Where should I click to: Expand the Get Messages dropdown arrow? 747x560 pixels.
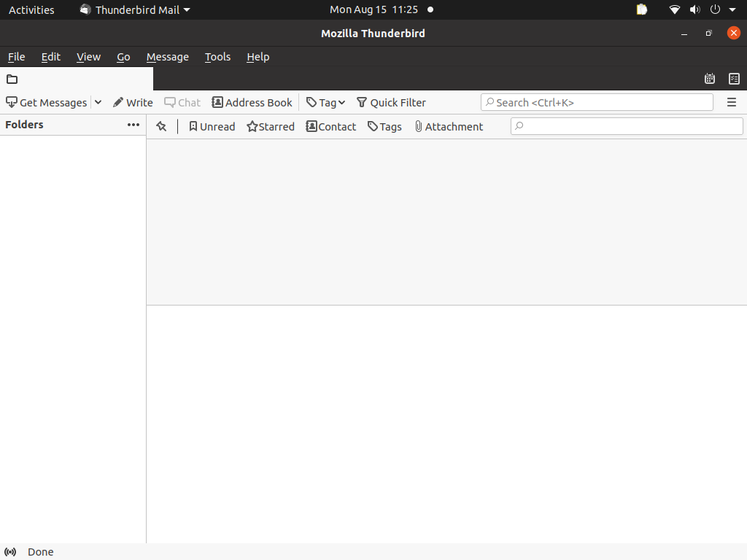click(98, 102)
